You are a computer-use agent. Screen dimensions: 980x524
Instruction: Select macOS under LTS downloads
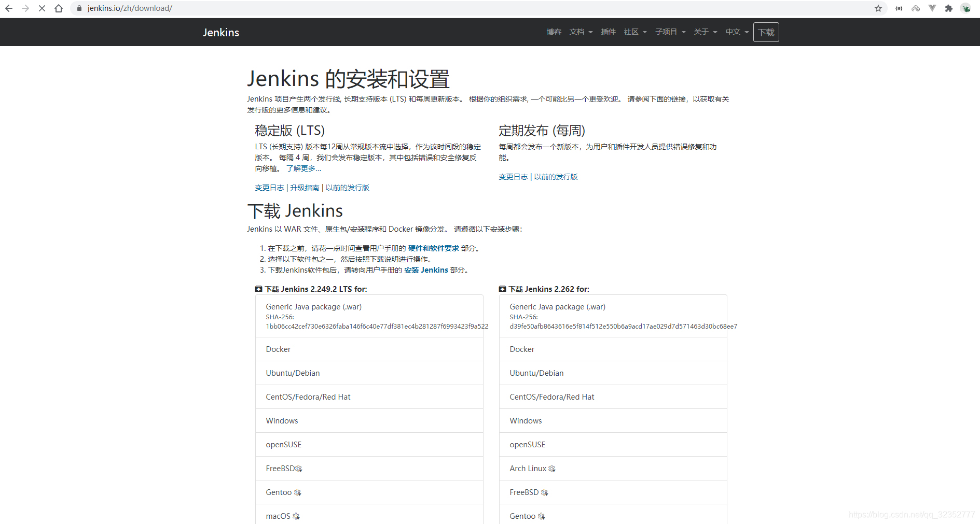(x=369, y=515)
